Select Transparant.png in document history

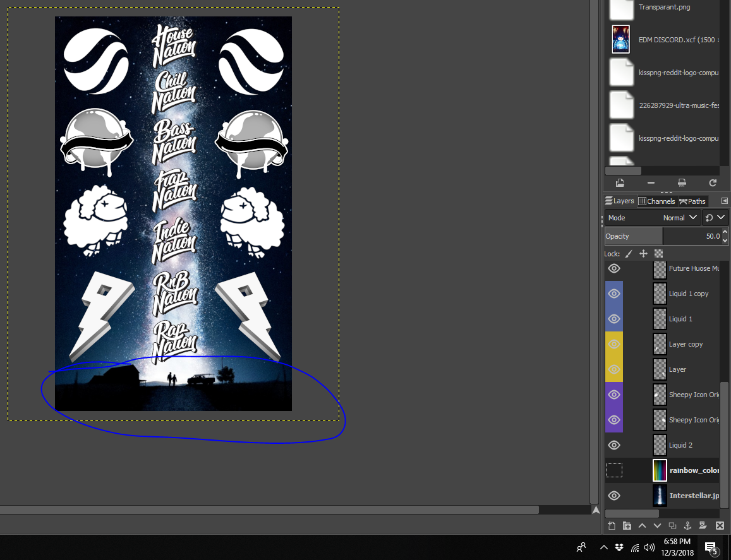(x=664, y=7)
